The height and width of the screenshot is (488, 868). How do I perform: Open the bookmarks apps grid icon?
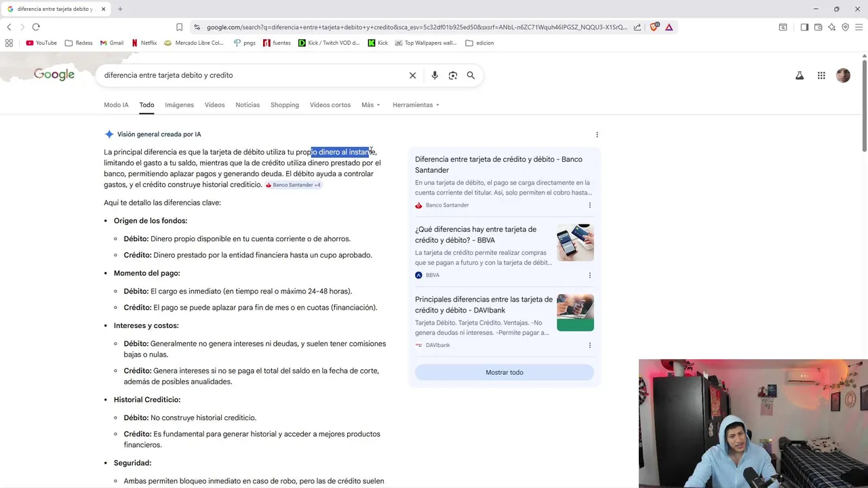(9, 43)
